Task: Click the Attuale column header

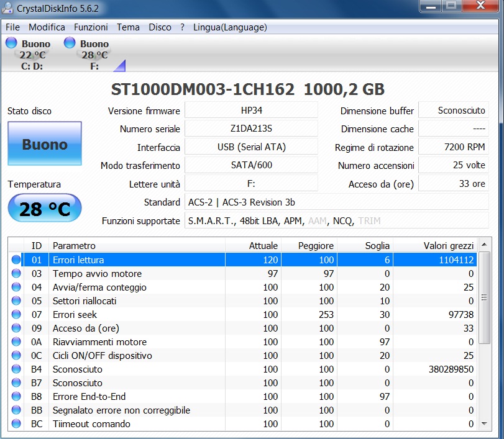Action: click(x=254, y=246)
